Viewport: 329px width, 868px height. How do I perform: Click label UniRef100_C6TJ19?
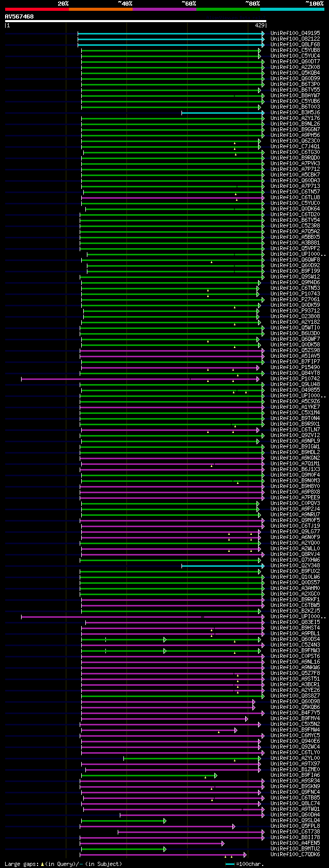pos(295,526)
